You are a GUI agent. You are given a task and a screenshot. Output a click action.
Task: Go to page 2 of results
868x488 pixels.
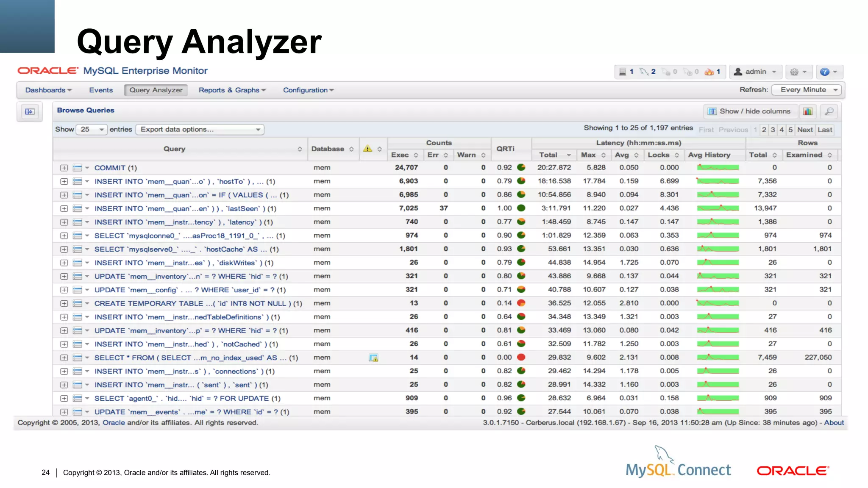pyautogui.click(x=764, y=130)
